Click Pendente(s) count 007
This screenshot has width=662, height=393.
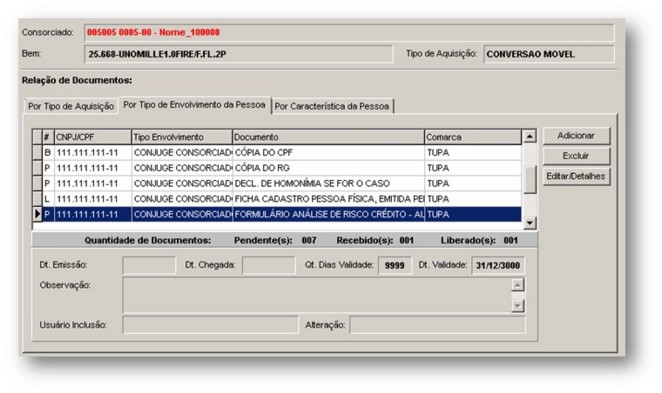(x=309, y=240)
